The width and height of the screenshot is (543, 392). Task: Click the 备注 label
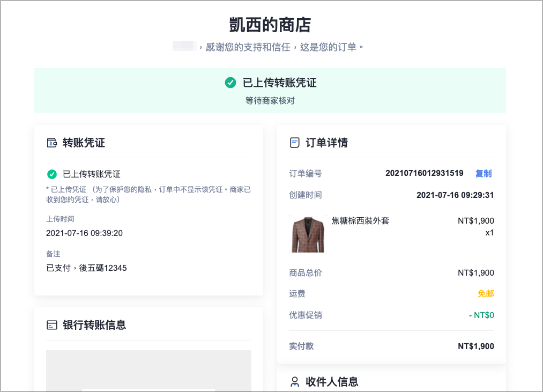click(x=53, y=254)
